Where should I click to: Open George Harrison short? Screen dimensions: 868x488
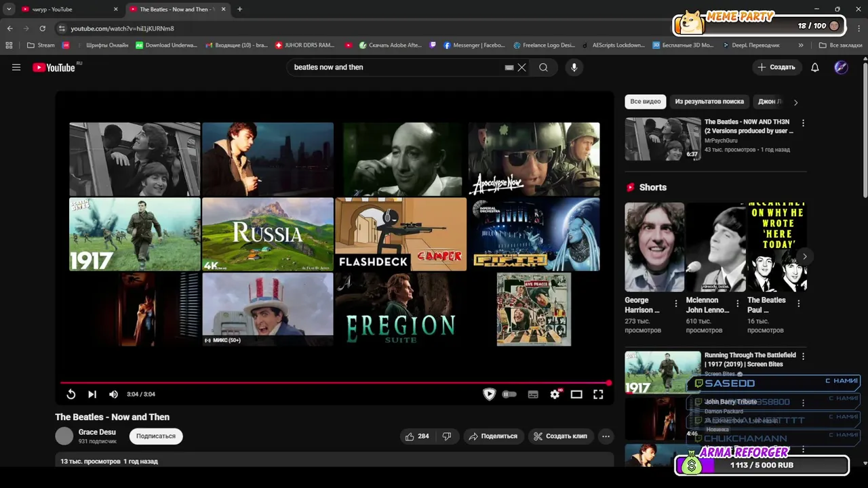654,247
